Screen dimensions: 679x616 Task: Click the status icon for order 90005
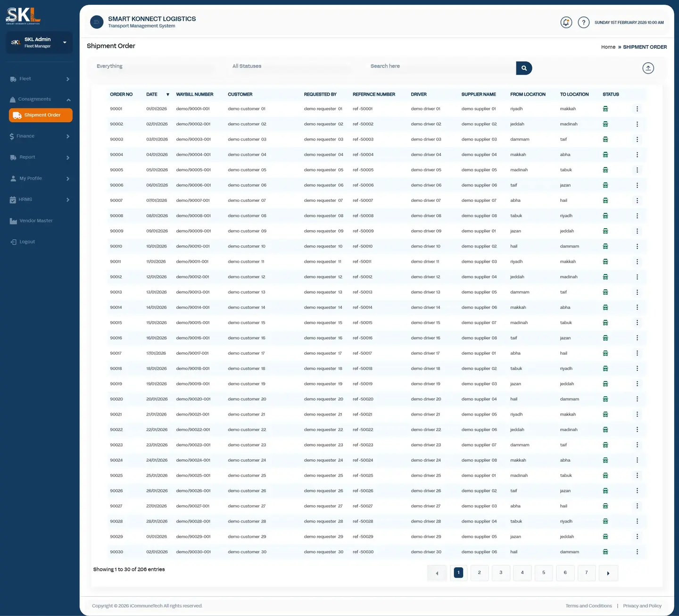click(x=605, y=170)
